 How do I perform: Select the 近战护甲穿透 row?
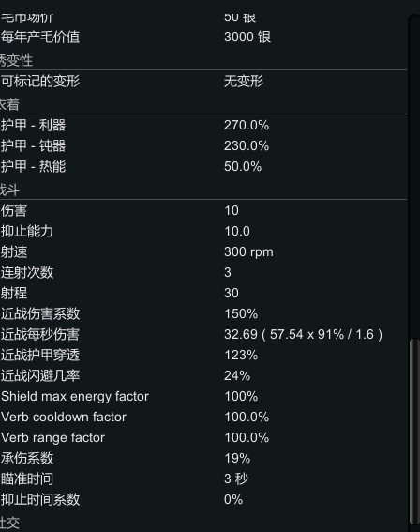point(203,356)
